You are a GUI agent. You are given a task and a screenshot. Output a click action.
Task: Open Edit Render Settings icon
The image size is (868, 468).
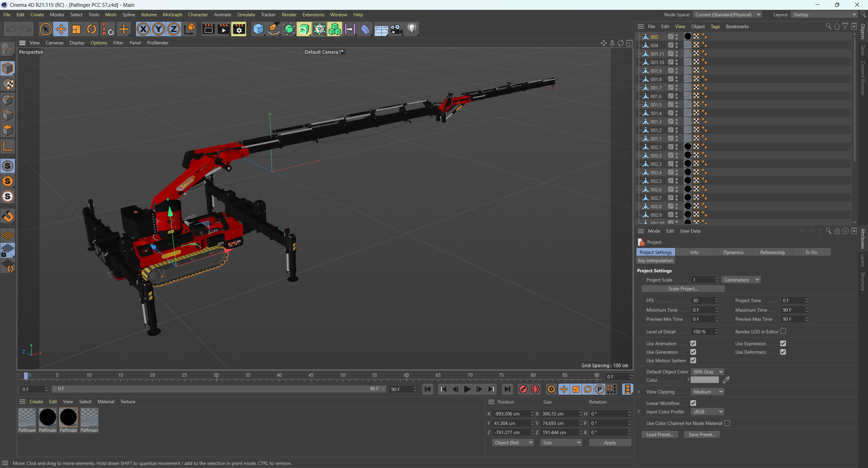(x=239, y=29)
